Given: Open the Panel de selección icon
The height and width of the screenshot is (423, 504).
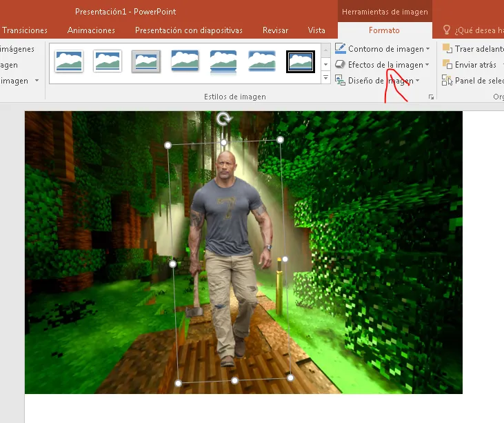Looking at the screenshot, I should pos(447,80).
